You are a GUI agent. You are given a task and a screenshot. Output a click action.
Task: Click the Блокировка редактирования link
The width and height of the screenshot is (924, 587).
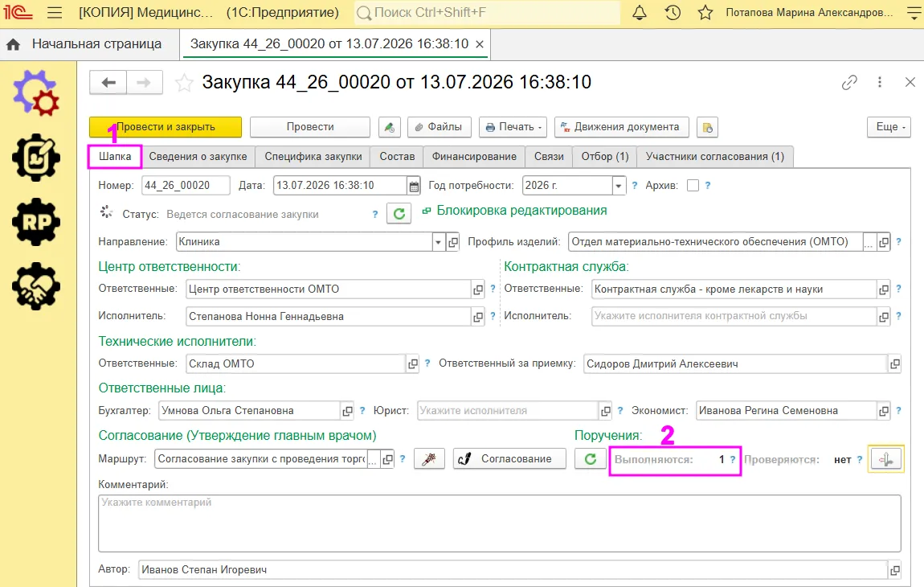pos(521,211)
